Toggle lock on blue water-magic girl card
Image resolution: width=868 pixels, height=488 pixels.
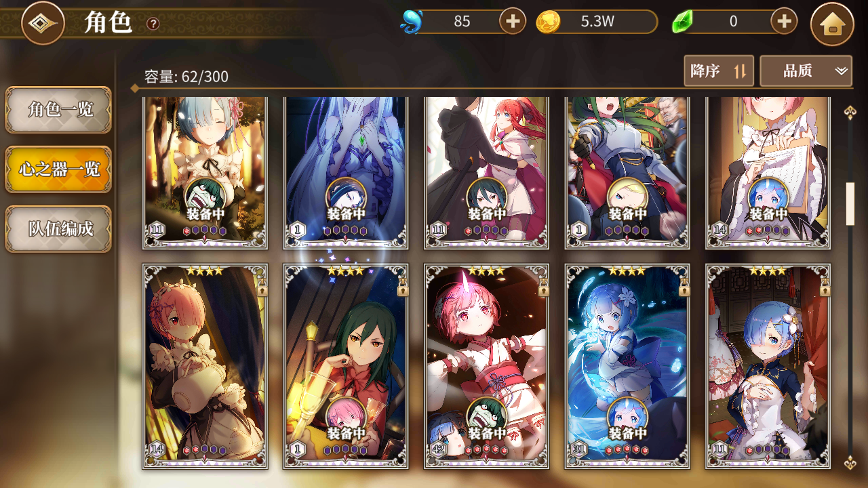[x=684, y=287]
